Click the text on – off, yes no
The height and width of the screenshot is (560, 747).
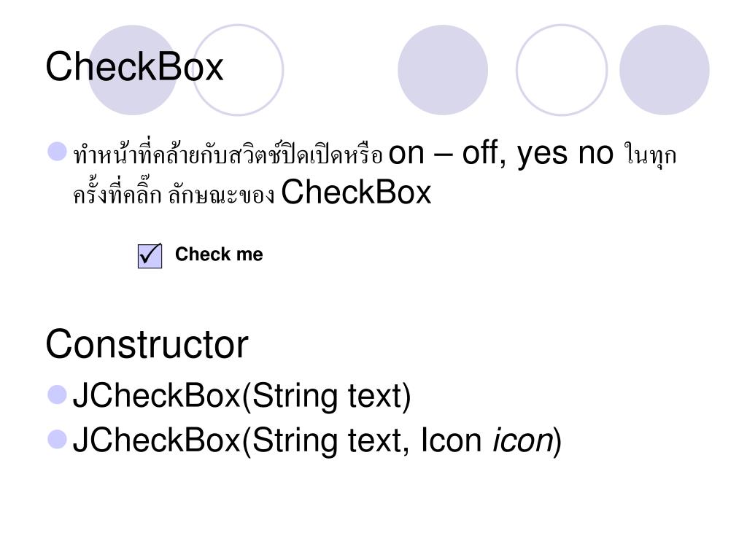[500, 153]
